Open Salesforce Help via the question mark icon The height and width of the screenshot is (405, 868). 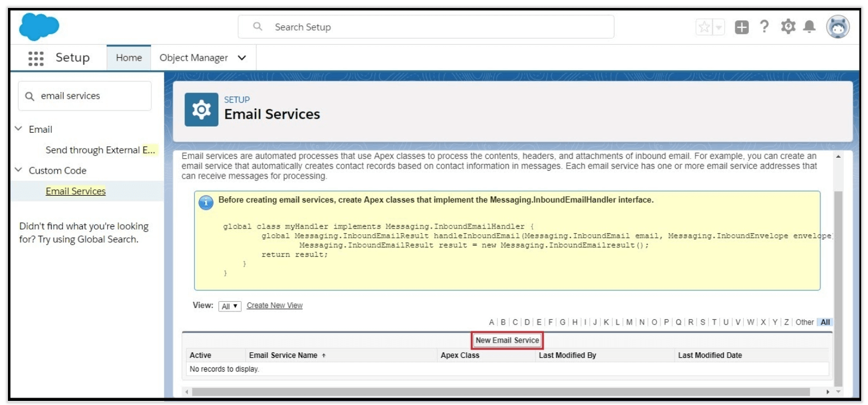point(765,26)
